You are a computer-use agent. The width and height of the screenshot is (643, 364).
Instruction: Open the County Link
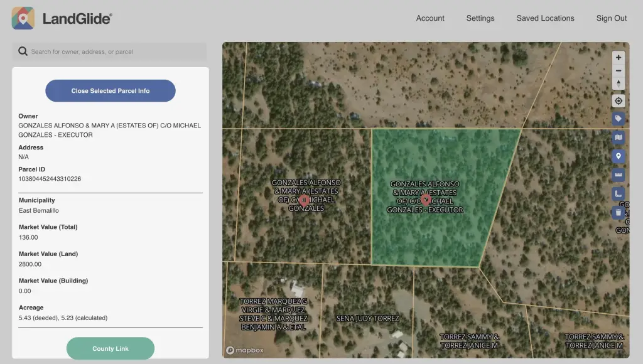tap(111, 348)
